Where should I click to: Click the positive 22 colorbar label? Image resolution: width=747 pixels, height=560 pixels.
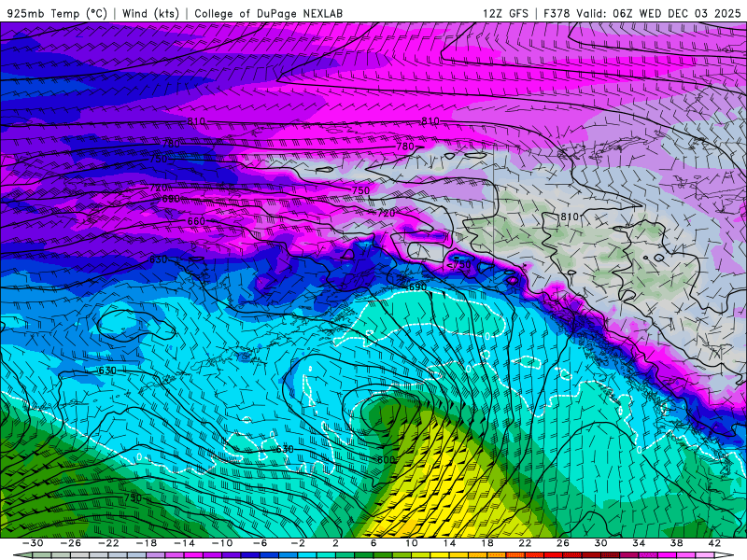pos(525,543)
